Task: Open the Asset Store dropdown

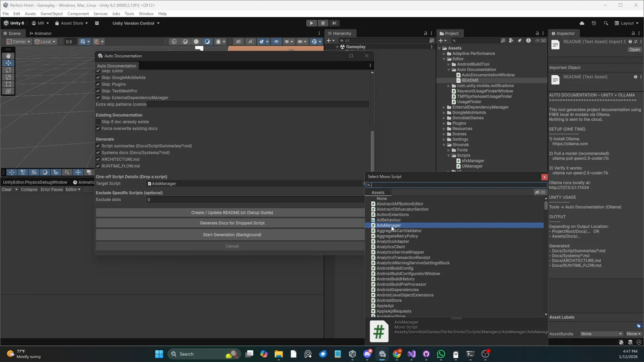Action: coord(71,23)
